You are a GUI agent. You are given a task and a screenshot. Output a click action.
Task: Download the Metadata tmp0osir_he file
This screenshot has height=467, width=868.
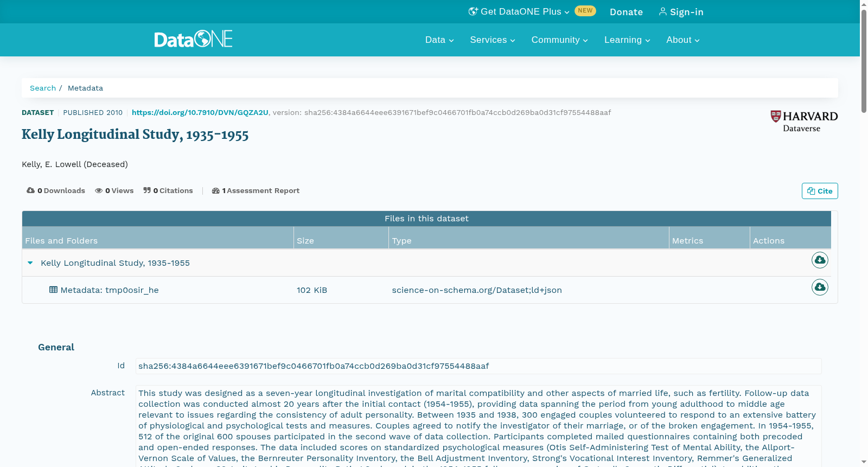coord(820,287)
